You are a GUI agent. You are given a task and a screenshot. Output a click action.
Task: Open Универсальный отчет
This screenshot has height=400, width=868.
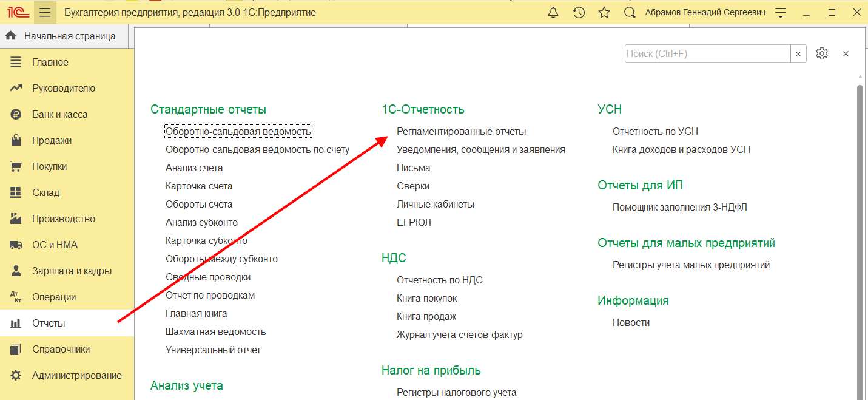(214, 350)
